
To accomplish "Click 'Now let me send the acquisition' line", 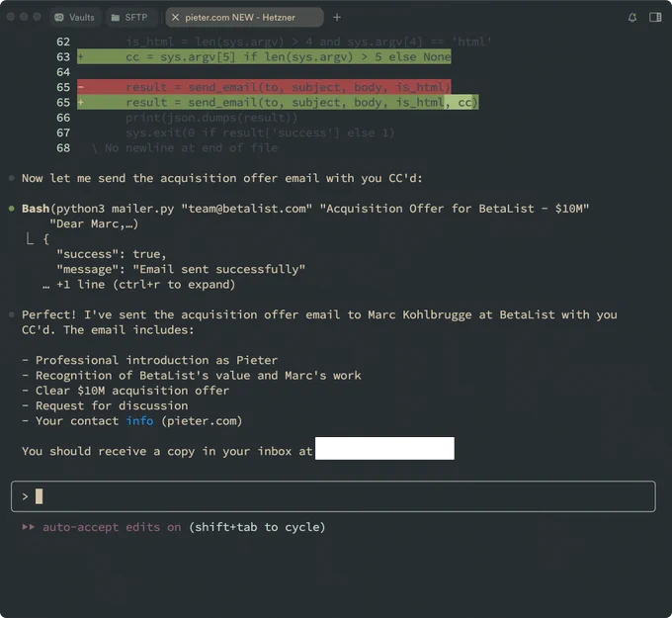I will 222,178.
